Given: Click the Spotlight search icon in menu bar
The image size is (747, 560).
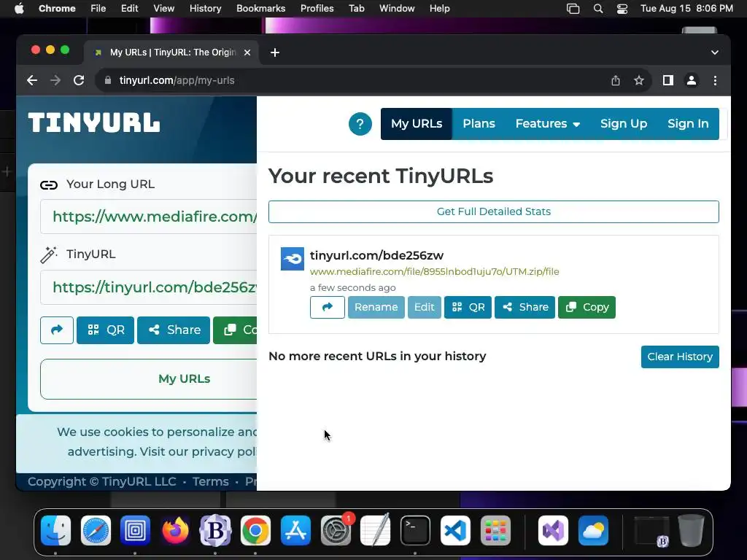Looking at the screenshot, I should (x=598, y=9).
